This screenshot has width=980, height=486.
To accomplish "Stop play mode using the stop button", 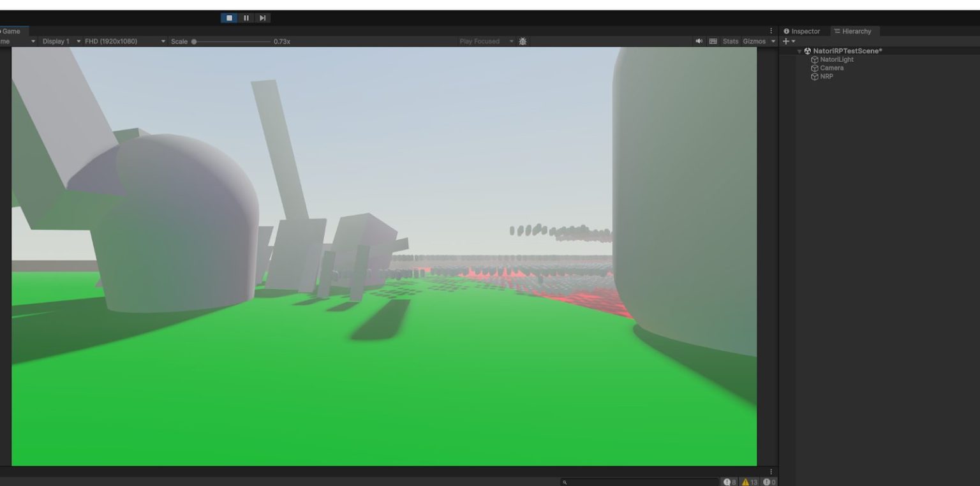I will coord(229,17).
